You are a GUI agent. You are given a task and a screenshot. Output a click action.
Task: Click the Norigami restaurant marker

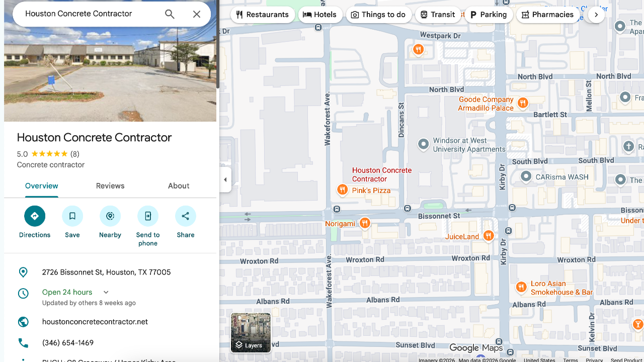pyautogui.click(x=365, y=223)
